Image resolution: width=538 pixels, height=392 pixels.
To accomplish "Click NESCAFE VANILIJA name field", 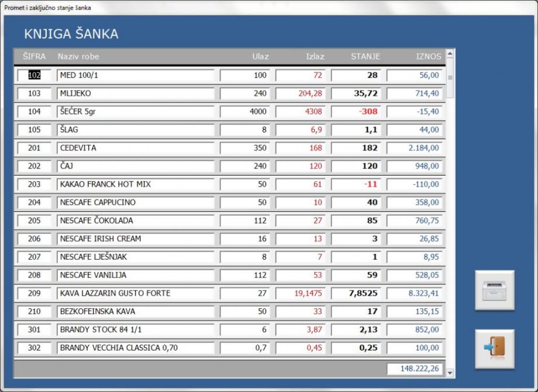I will [136, 276].
